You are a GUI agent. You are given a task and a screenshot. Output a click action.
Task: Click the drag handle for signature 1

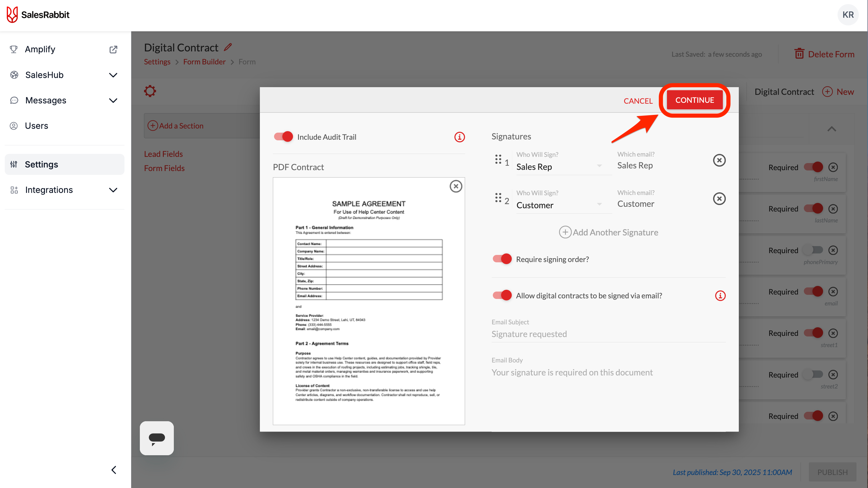point(498,159)
